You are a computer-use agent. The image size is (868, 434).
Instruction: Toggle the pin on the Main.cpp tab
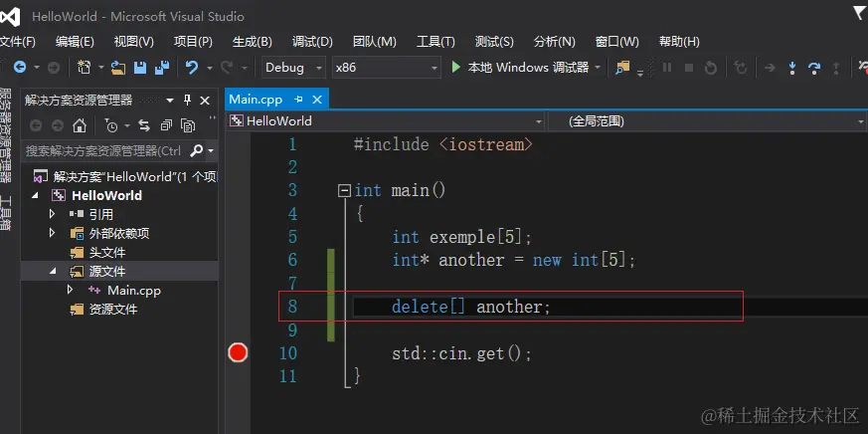299,100
